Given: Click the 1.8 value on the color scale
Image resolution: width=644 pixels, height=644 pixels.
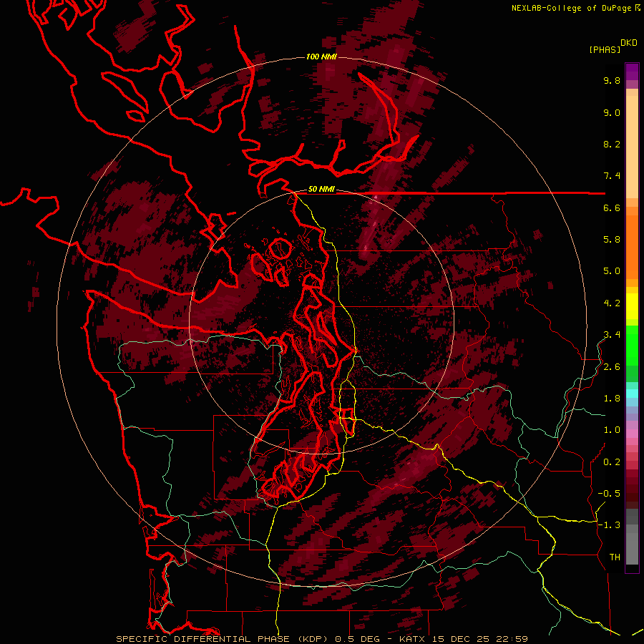Looking at the screenshot, I should 612,399.
